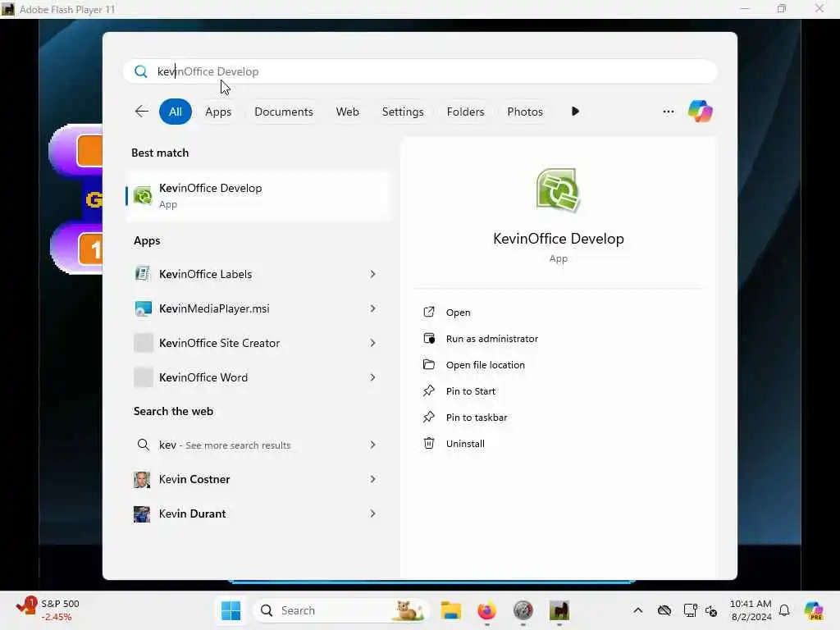The width and height of the screenshot is (840, 630).
Task: Click the Kevin Durant photo thumbnail
Action: click(142, 514)
